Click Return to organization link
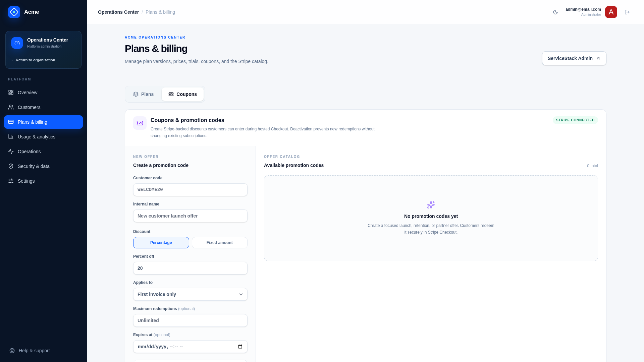 33,60
